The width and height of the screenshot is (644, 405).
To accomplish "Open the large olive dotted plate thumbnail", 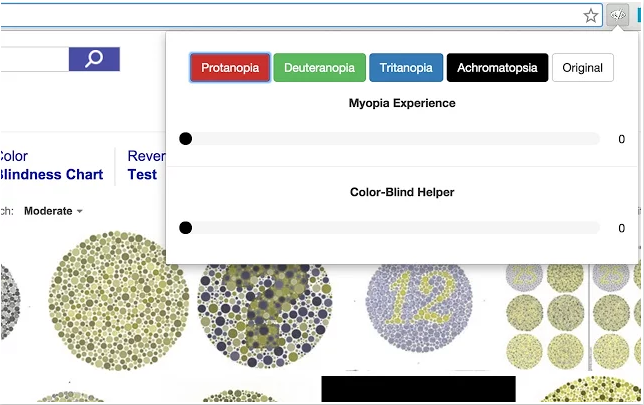I will point(119,301).
